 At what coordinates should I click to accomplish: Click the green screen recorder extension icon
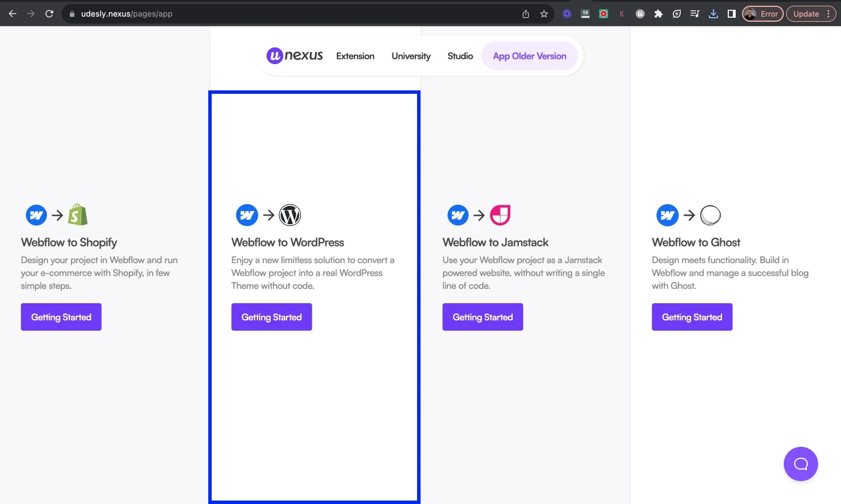coord(604,14)
